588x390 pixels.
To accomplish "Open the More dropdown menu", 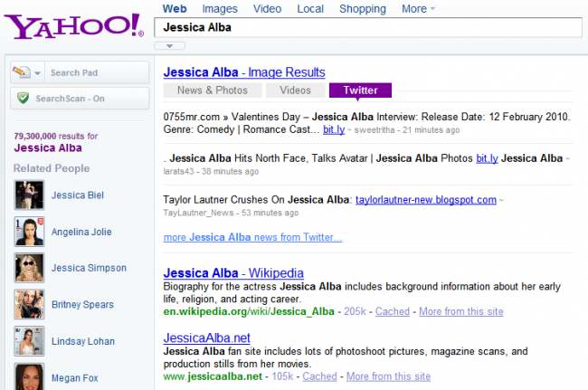I will tap(419, 9).
